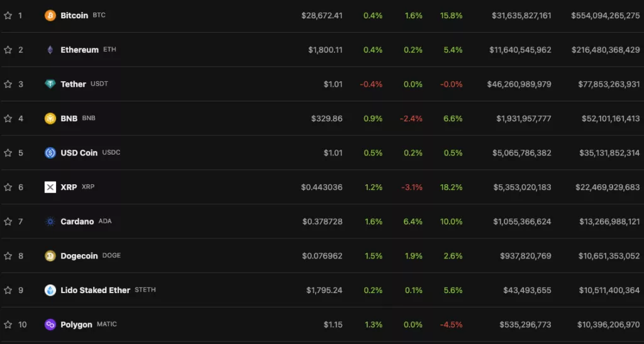Click the XRP logo icon
Image resolution: width=644 pixels, height=344 pixels.
click(50, 187)
